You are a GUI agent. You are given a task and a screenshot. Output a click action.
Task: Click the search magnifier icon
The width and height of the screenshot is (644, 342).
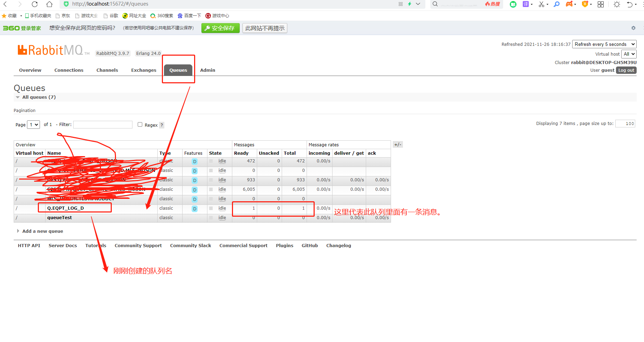pos(435,4)
